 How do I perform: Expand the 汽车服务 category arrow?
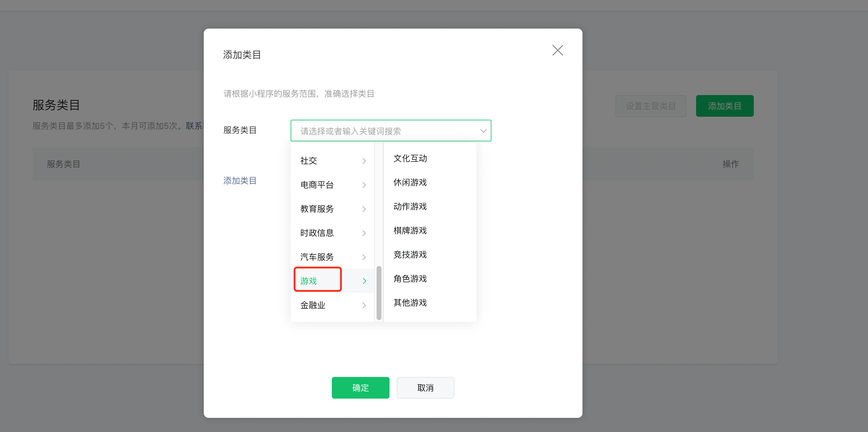(364, 257)
